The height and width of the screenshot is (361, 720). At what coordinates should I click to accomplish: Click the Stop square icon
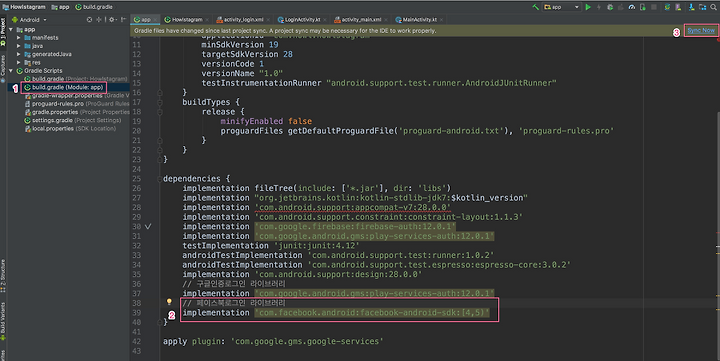[654, 7]
